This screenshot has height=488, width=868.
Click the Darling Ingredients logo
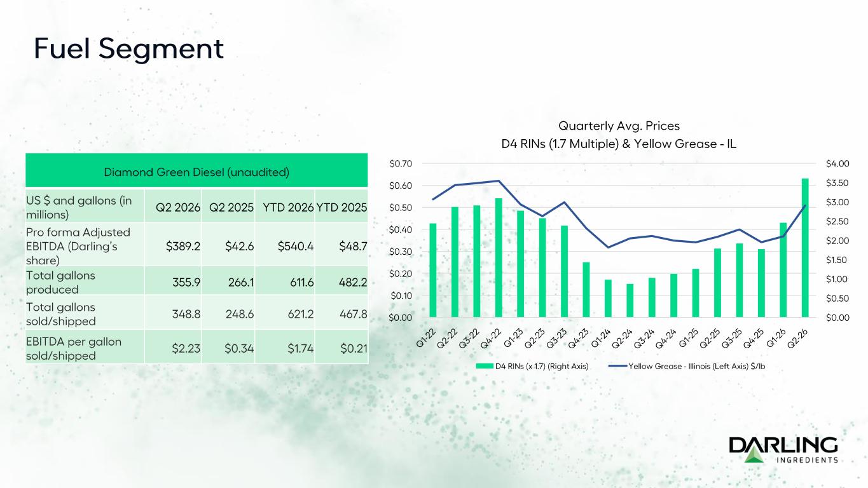tap(783, 450)
